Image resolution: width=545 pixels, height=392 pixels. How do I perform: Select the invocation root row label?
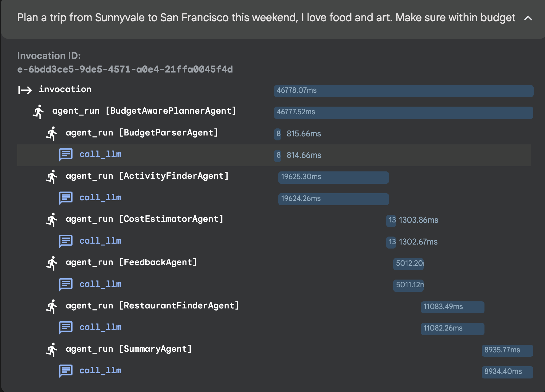tap(65, 89)
